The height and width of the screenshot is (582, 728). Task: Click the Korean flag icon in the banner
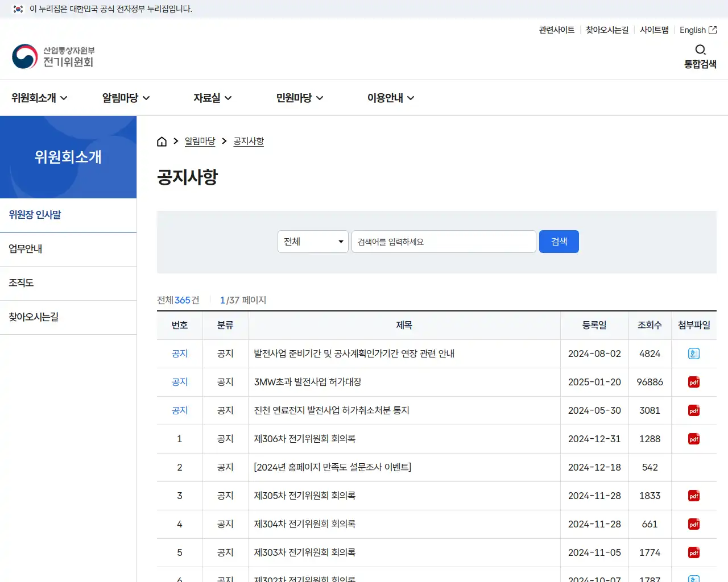click(x=18, y=9)
